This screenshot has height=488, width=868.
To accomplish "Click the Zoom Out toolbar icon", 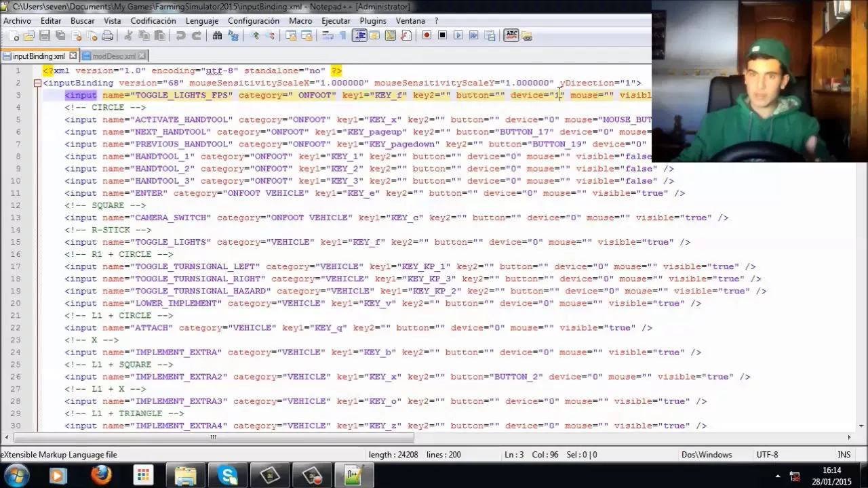I will (270, 35).
